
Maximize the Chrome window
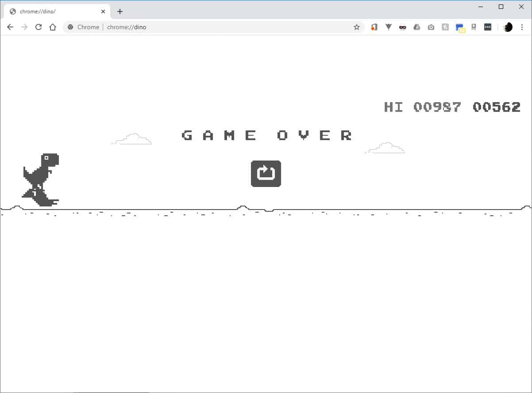point(501,7)
